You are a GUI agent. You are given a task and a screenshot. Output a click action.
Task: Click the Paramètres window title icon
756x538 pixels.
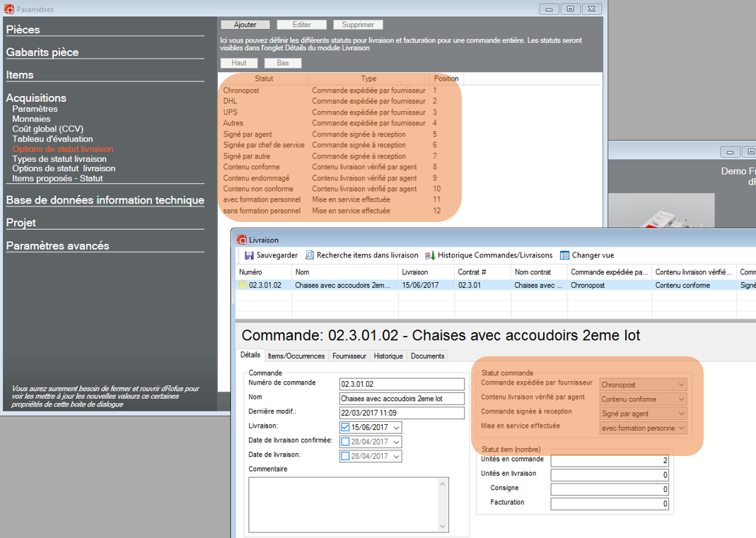pos(9,9)
